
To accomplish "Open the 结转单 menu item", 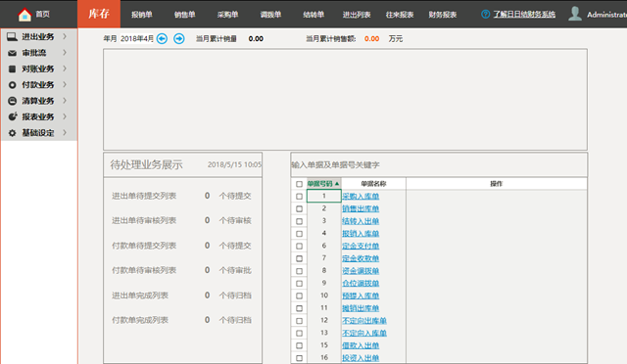I will [x=313, y=15].
